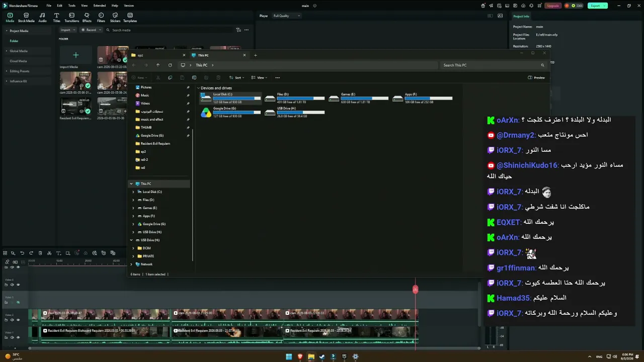Click the media filter icon beside search
The image size is (644, 362).
coord(238,30)
